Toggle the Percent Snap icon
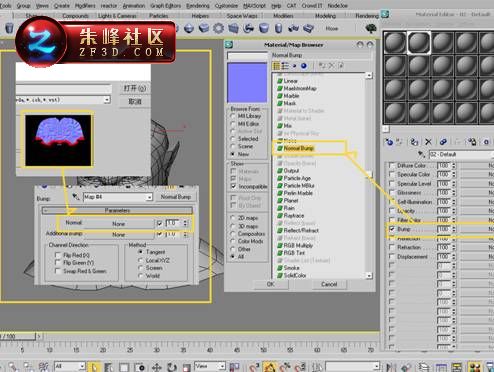The image size is (494, 372). [285, 367]
